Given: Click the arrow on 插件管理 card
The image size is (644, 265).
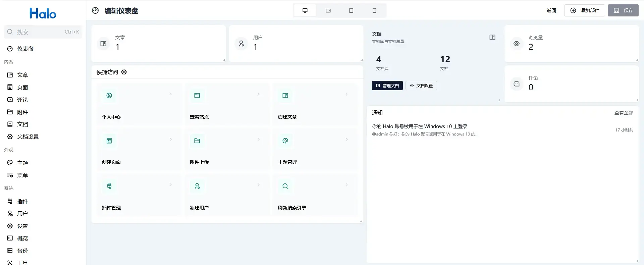Looking at the screenshot, I should point(170,185).
